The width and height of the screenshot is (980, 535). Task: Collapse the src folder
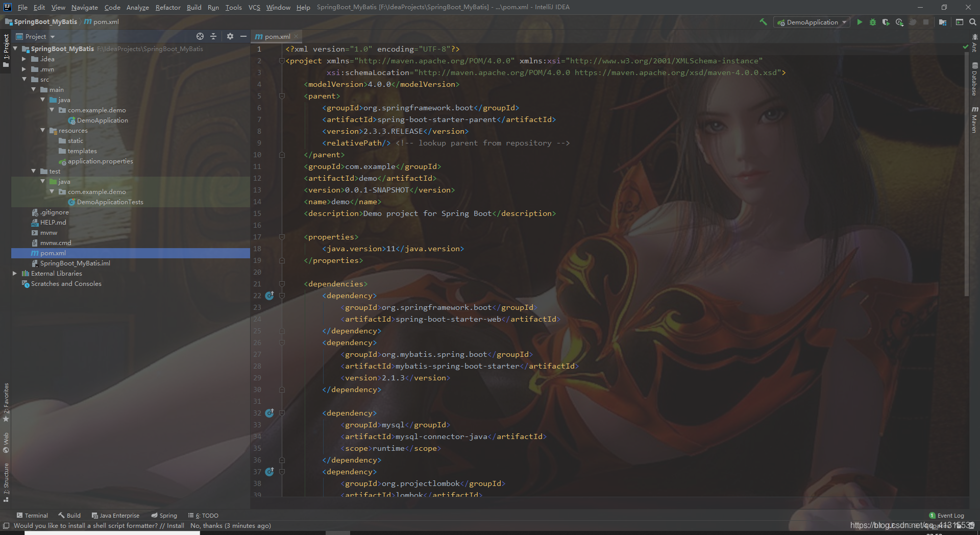24,79
